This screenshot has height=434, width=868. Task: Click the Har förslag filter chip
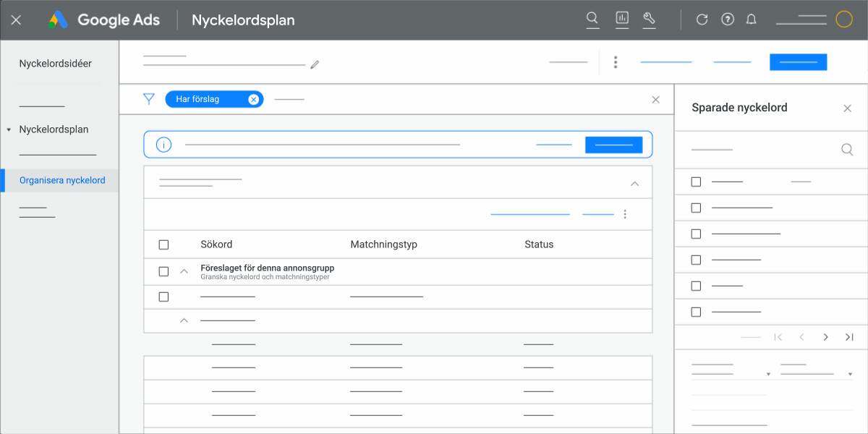pos(214,99)
